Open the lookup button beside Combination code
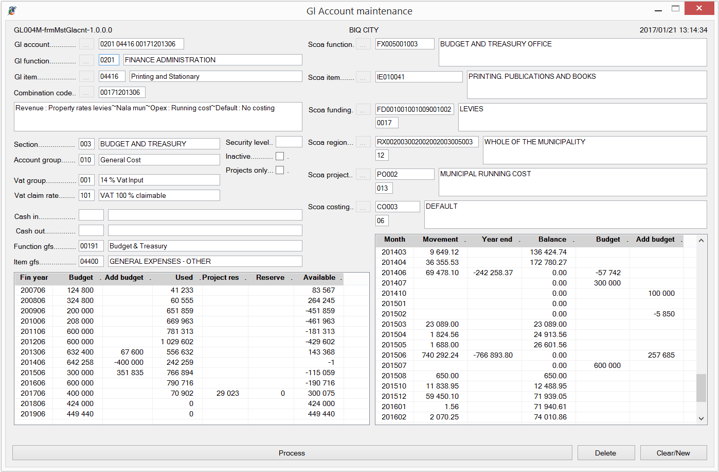The width and height of the screenshot is (719, 472). [x=86, y=93]
